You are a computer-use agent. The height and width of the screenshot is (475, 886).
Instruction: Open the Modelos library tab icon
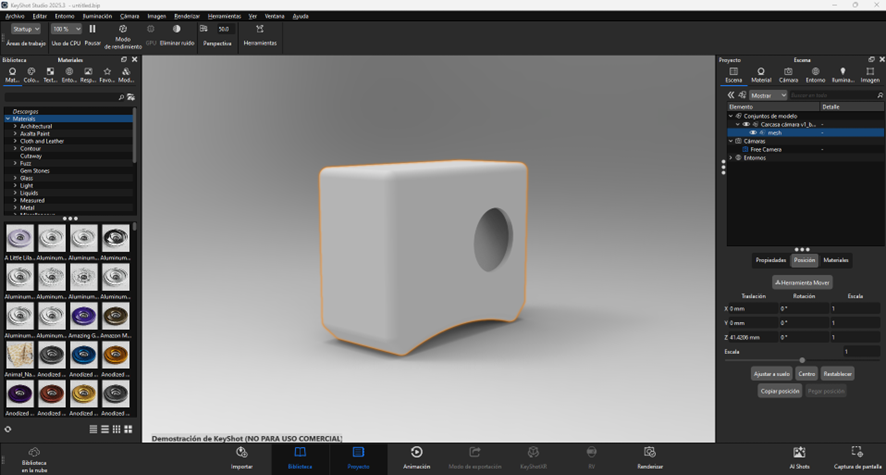[126, 71]
